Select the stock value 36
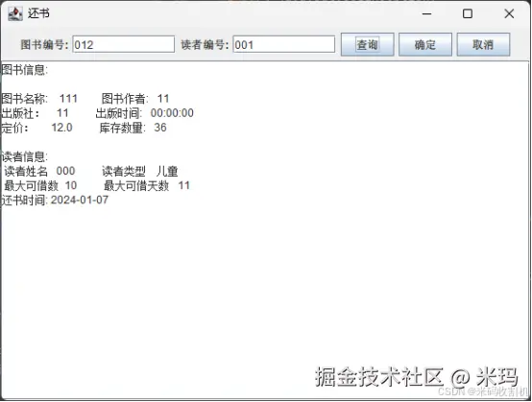532x402 pixels. pos(160,128)
